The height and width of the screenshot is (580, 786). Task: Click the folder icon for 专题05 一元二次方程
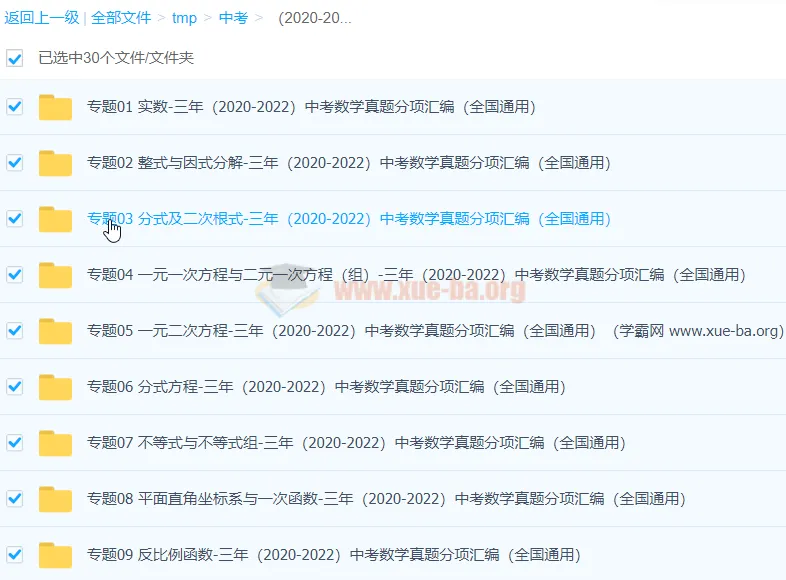(55, 331)
